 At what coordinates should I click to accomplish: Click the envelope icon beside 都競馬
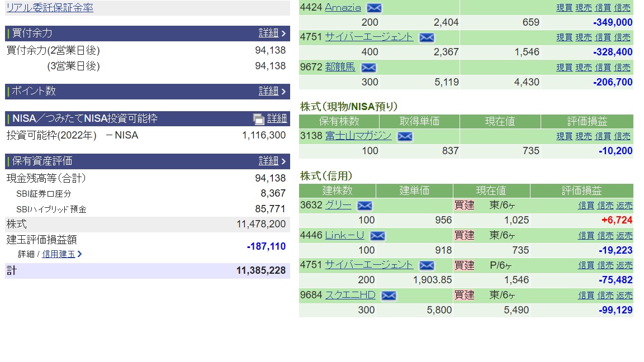tap(368, 67)
